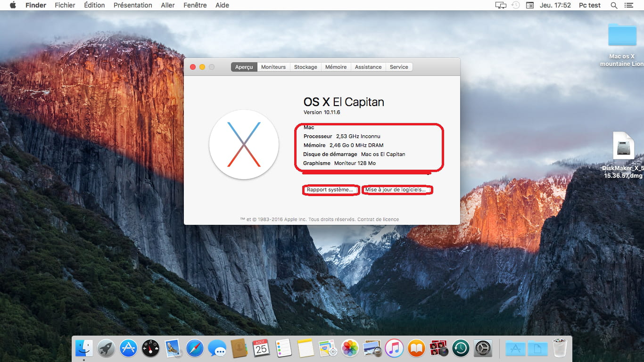
Task: Open Notification Center list icon
Action: click(628, 5)
